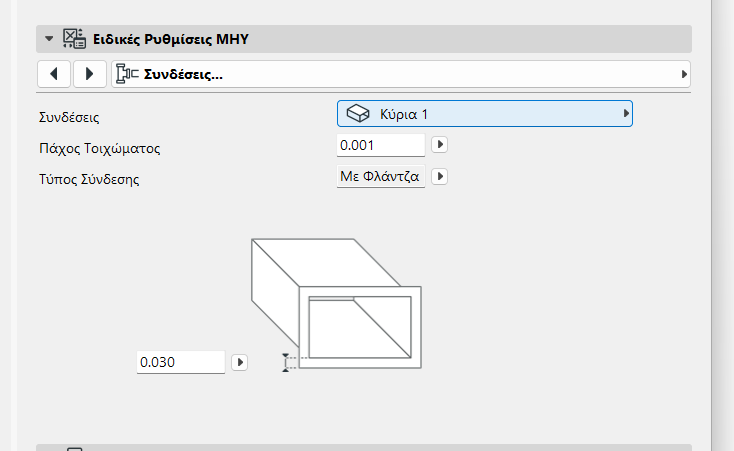Click the duct icon beside Κύρια 1
The width and height of the screenshot is (734, 451).
(358, 114)
